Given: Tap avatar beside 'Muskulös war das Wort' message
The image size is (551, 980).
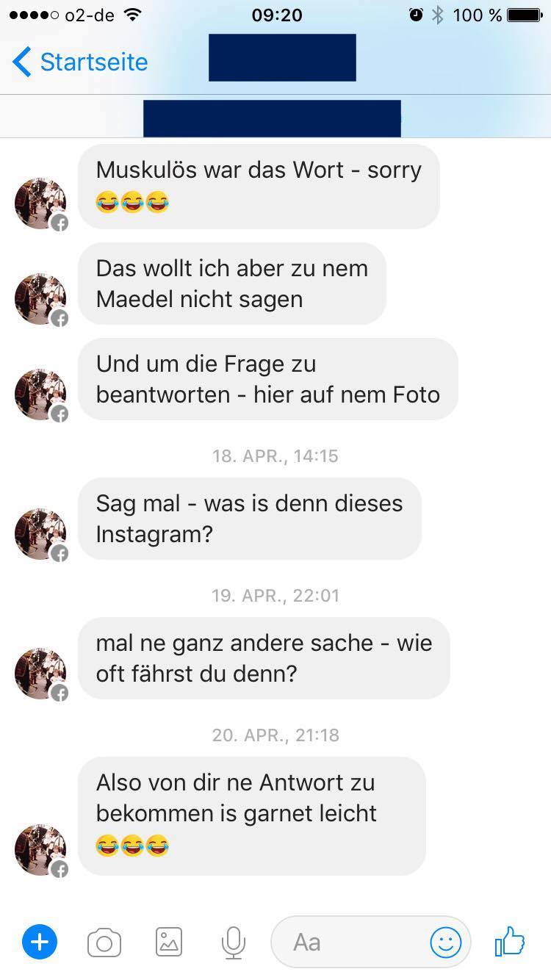Looking at the screenshot, I should pos(41,203).
